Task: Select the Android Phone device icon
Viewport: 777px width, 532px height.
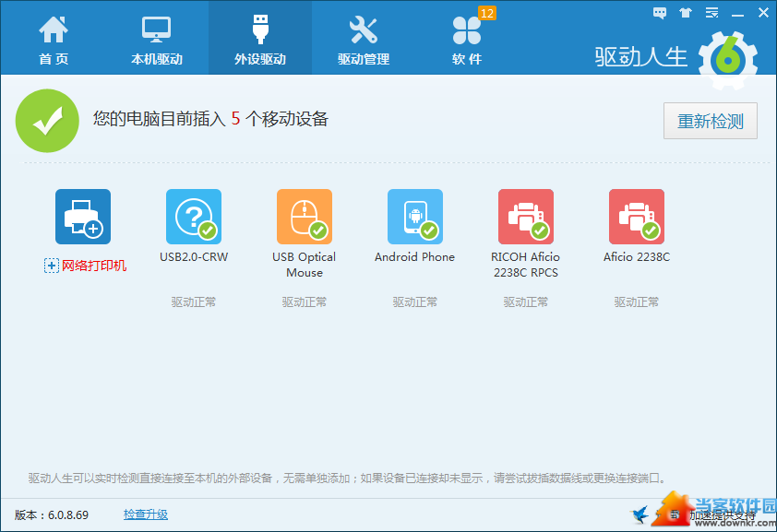Action: pyautogui.click(x=415, y=217)
